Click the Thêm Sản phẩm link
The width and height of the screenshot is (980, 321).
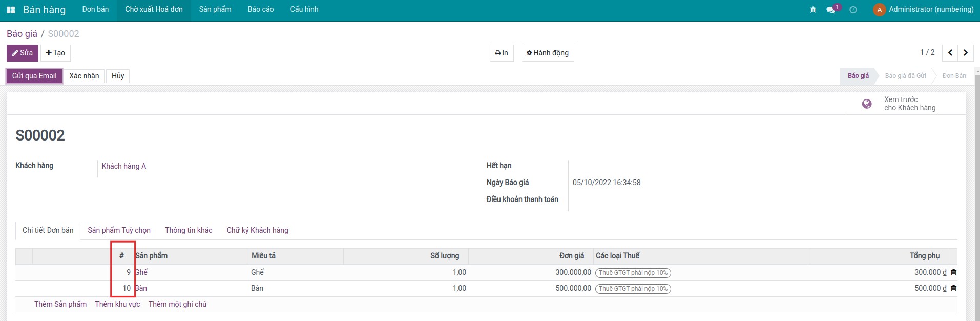coord(60,304)
